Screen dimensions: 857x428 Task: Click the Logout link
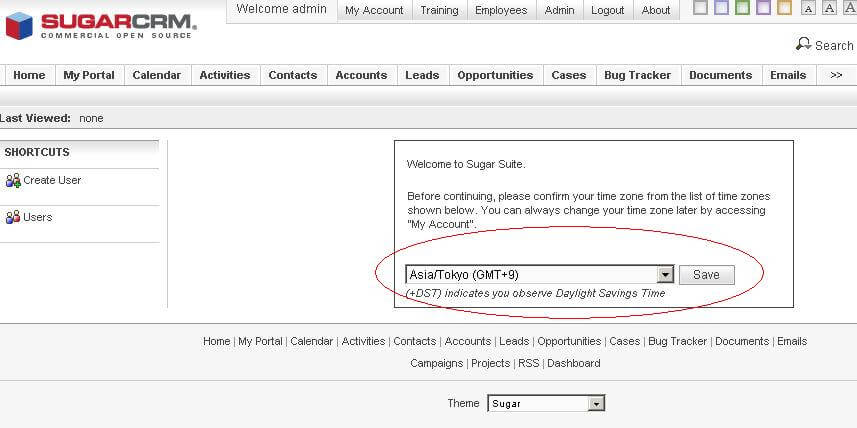pyautogui.click(x=607, y=10)
